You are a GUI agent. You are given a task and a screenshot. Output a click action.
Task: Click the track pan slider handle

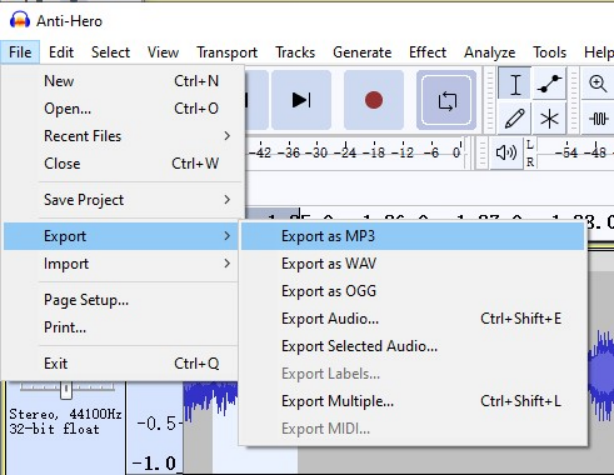pyautogui.click(x=66, y=388)
